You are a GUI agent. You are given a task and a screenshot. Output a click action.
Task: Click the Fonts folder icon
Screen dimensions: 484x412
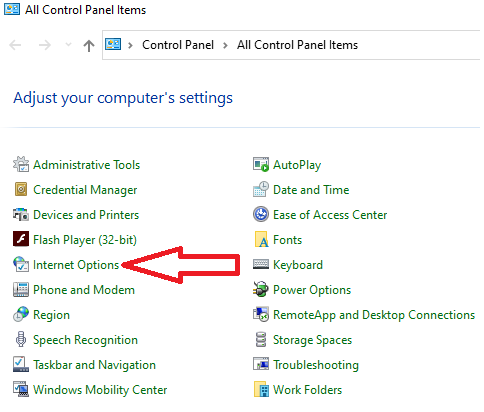(x=261, y=239)
